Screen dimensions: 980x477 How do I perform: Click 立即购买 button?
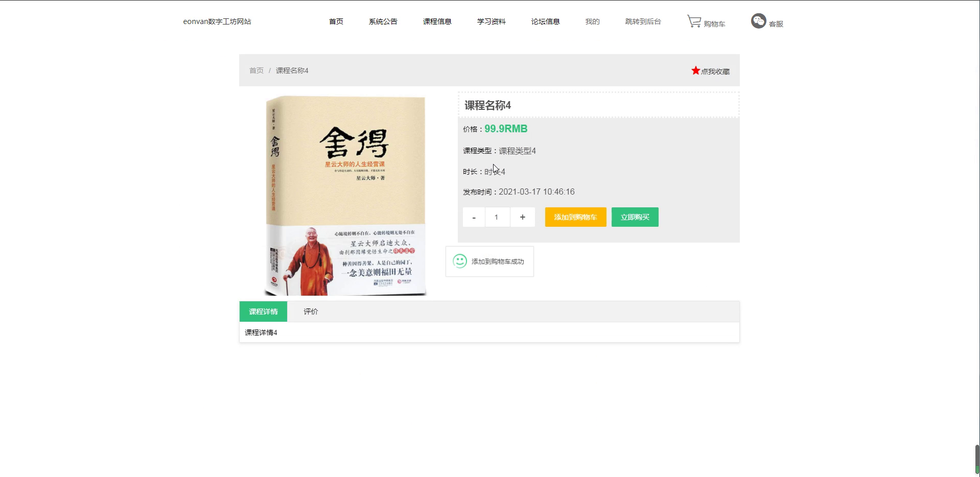[635, 217]
